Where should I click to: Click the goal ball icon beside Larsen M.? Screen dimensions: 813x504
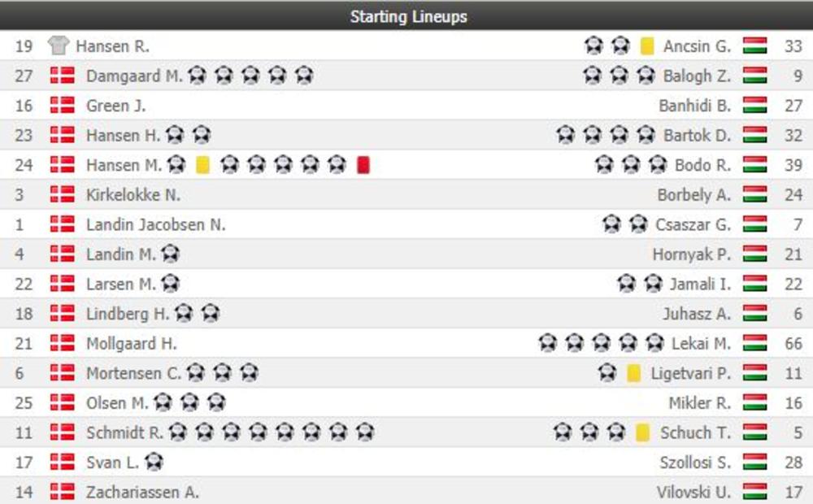click(x=170, y=284)
